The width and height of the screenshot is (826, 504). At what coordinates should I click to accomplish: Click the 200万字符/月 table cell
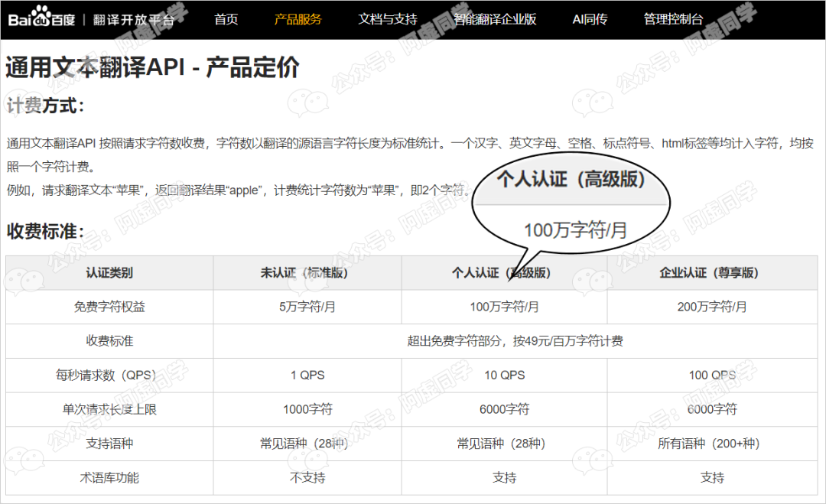tap(712, 307)
